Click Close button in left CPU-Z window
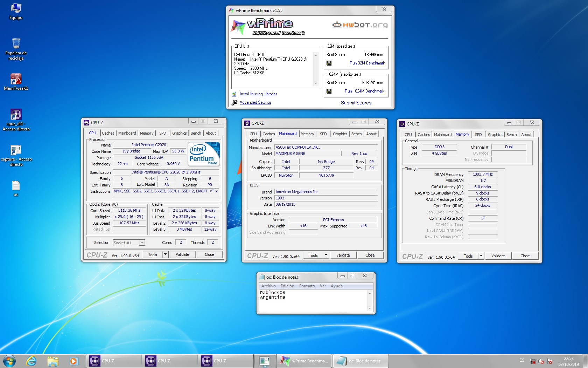The image size is (588, 368). point(209,254)
